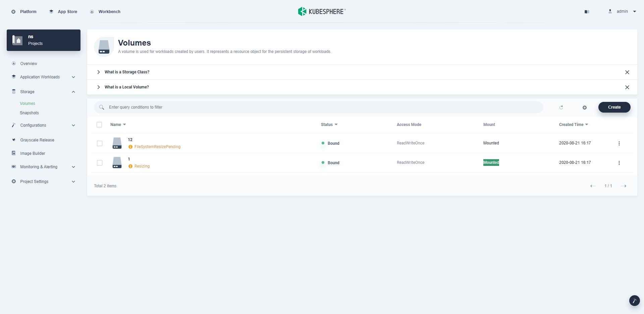The image size is (644, 314).
Task: Select the Grayscale Release sidebar icon
Action: point(13,140)
